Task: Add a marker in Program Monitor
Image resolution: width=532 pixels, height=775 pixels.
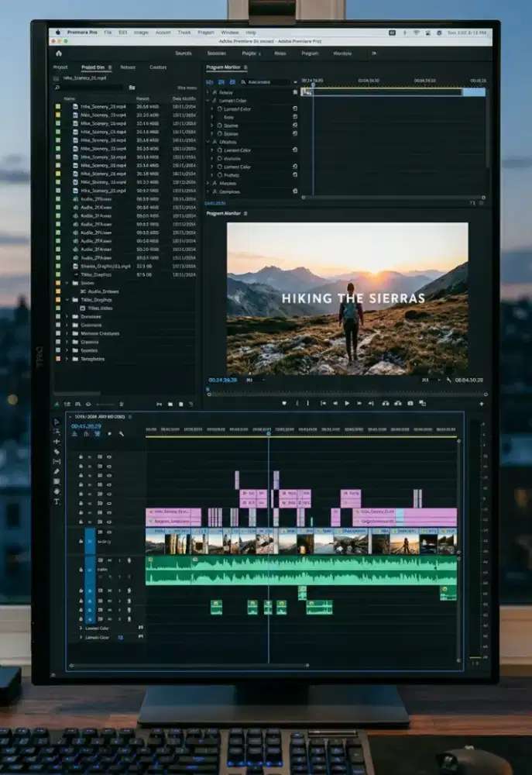Action: coord(284,403)
